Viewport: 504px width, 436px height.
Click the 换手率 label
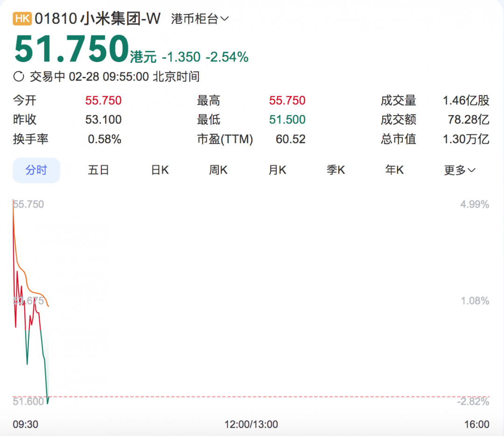pos(30,139)
